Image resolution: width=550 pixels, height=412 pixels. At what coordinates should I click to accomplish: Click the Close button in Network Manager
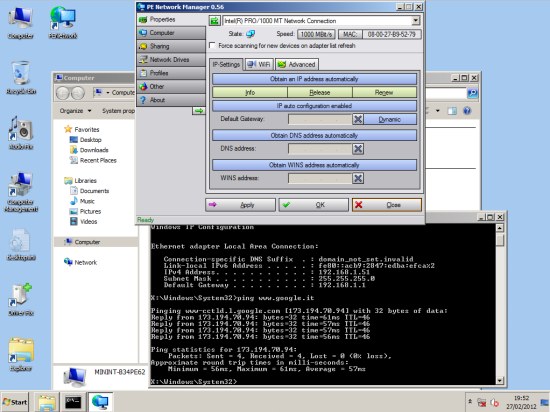387,205
